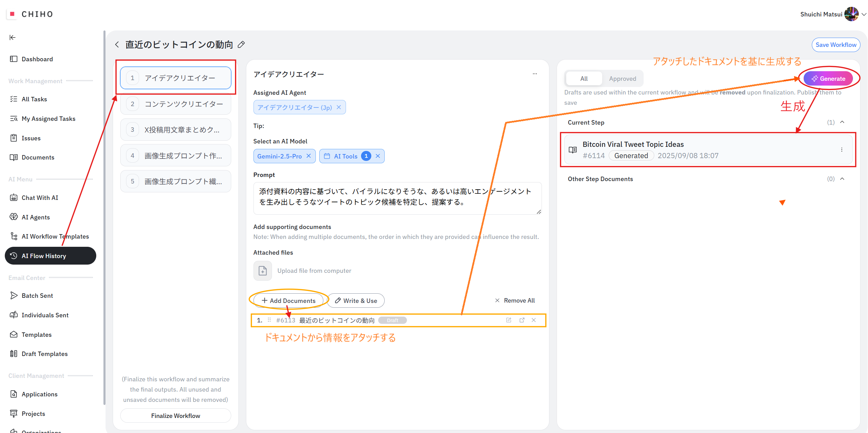Click the back chevron beside workflow title

click(x=117, y=44)
